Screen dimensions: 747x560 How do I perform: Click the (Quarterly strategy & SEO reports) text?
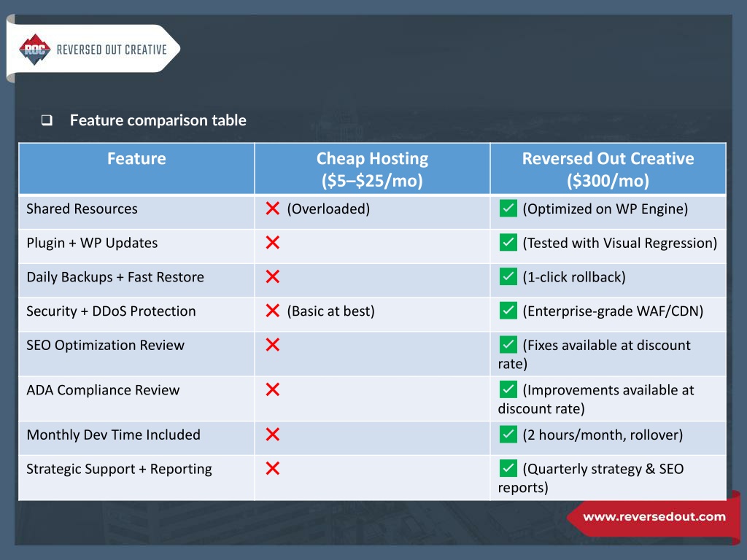[591, 478]
